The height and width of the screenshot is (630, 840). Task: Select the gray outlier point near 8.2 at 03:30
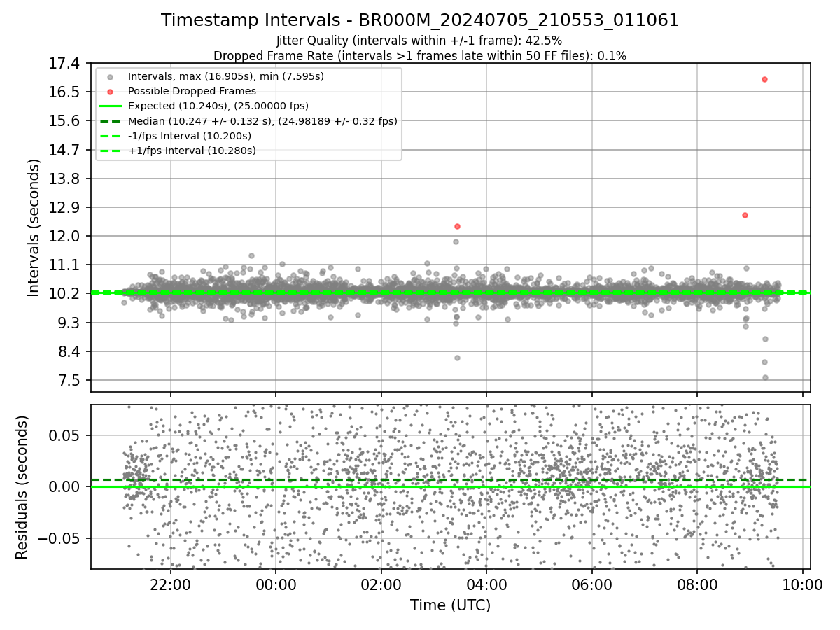pyautogui.click(x=457, y=358)
